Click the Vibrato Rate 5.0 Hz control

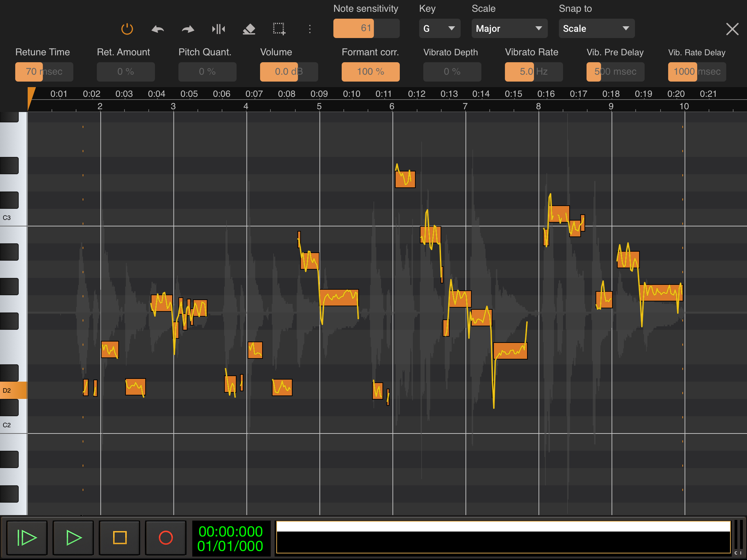pyautogui.click(x=533, y=72)
